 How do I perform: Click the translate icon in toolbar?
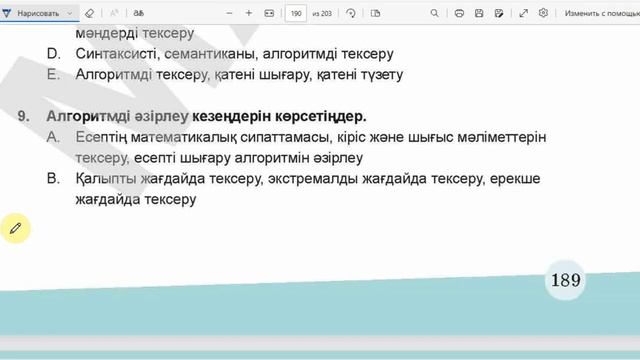[x=138, y=13]
